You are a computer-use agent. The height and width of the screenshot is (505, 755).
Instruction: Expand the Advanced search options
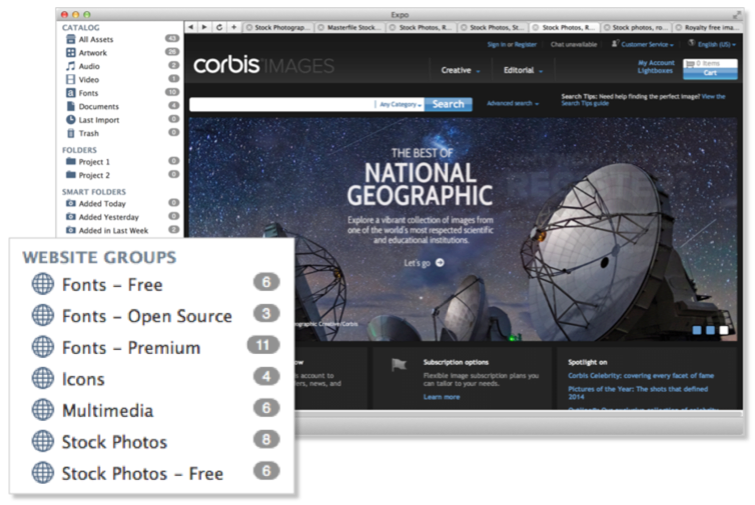pos(512,103)
